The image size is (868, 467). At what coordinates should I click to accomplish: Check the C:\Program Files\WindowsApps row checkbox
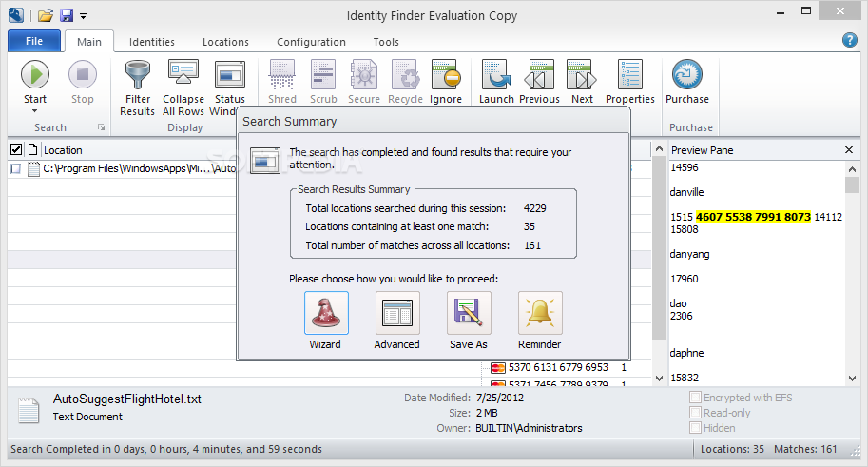coord(15,168)
